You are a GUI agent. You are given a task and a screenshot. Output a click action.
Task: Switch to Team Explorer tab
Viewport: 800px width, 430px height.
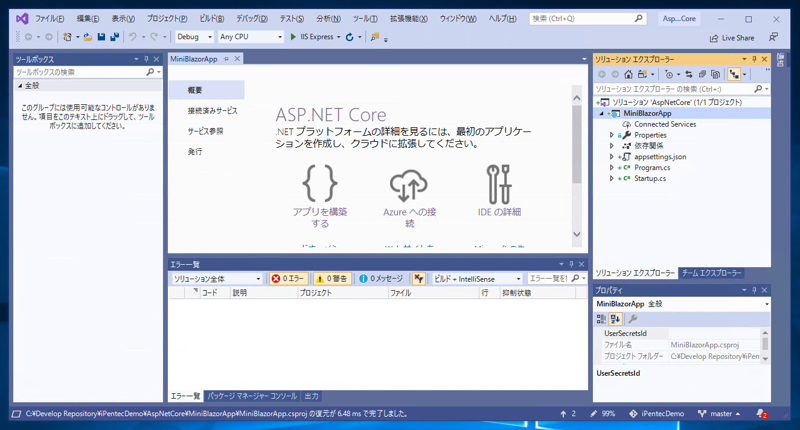pos(711,273)
